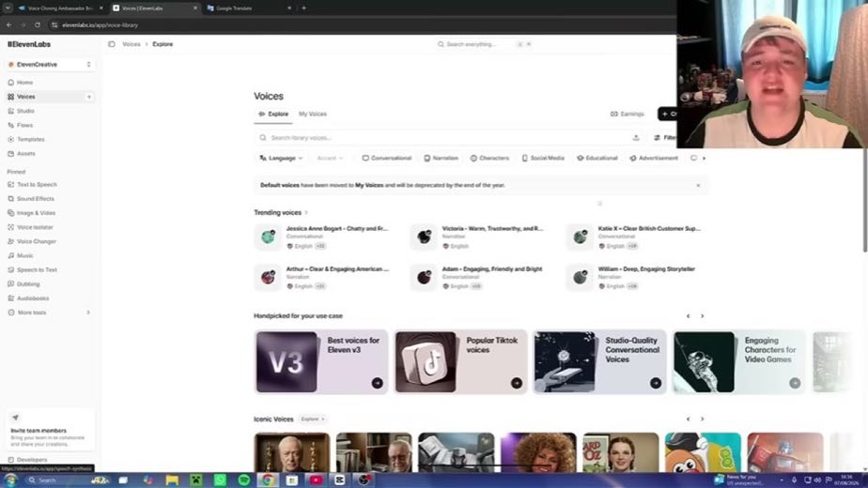Switch to Google Translate browser tab
The height and width of the screenshot is (488, 868).
(x=248, y=8)
